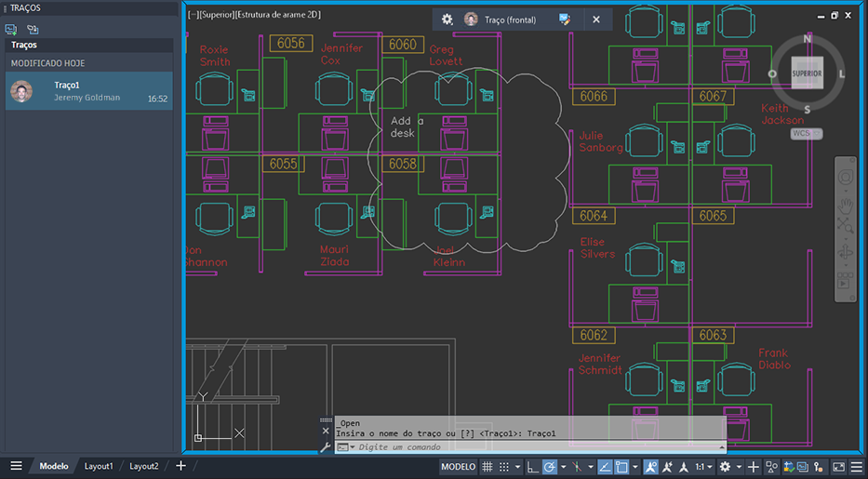The width and height of the screenshot is (868, 479).
Task: Click the new trace icon in Traços panel
Action: click(x=10, y=29)
